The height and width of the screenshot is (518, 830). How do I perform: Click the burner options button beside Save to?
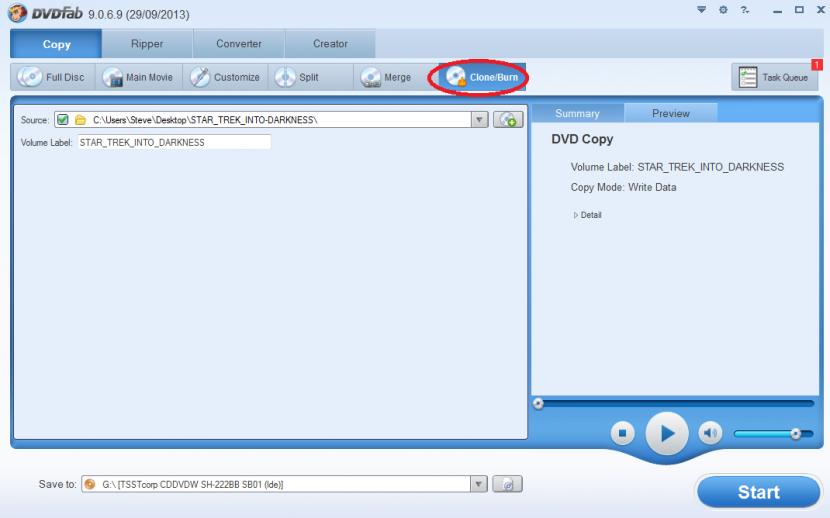[x=507, y=484]
